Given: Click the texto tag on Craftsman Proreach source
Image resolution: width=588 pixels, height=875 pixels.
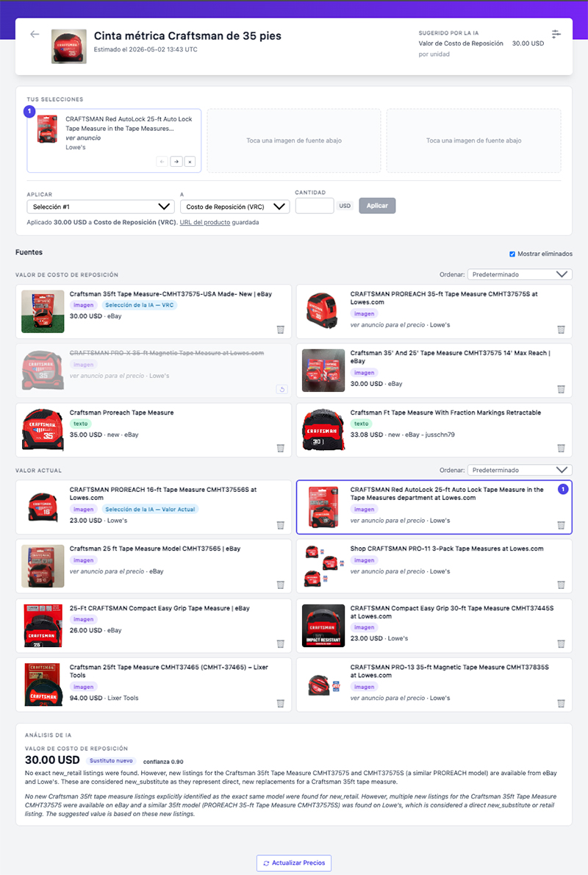Looking at the screenshot, I should [81, 424].
